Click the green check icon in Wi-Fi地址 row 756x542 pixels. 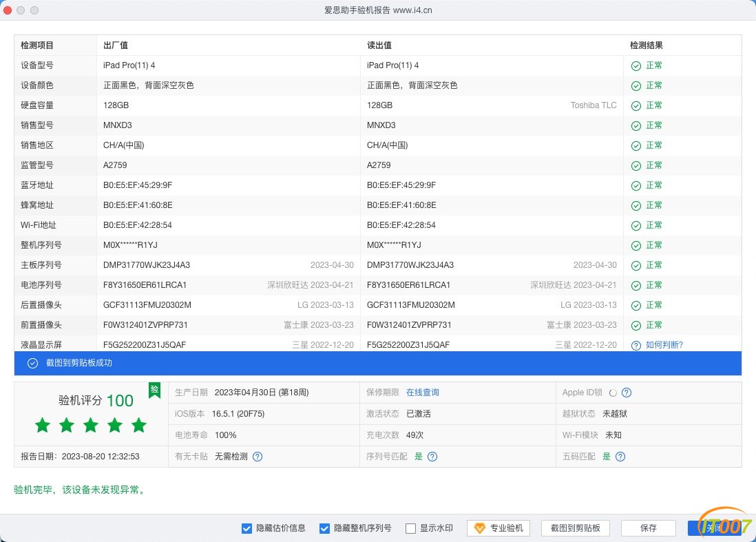point(636,226)
